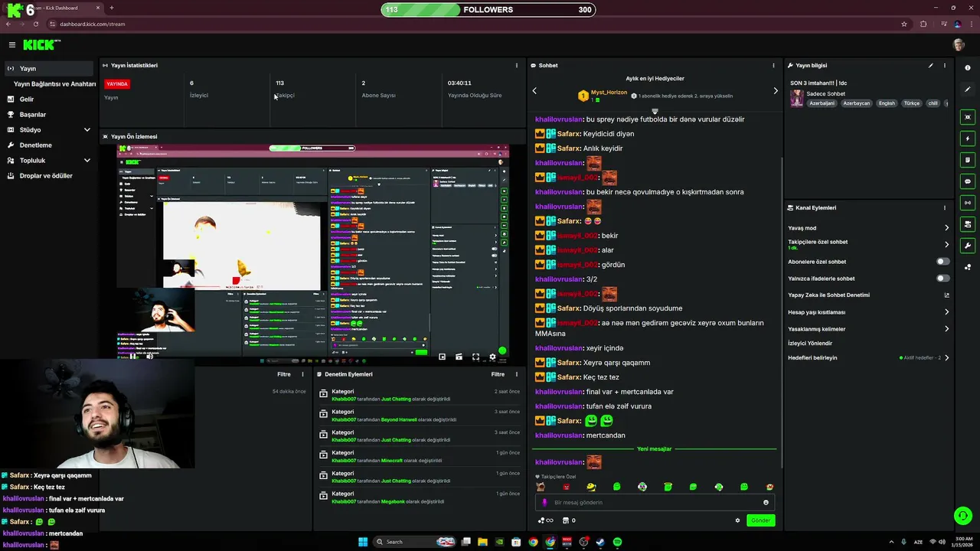
Task: Open Yayın bilgisi panel options menu
Action: tap(945, 66)
